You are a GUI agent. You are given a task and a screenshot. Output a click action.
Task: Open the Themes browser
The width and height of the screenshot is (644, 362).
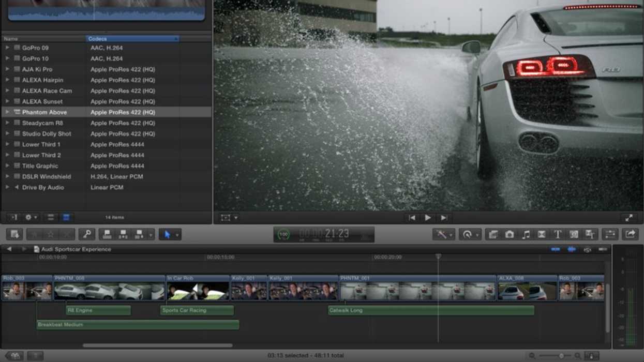[x=590, y=234]
